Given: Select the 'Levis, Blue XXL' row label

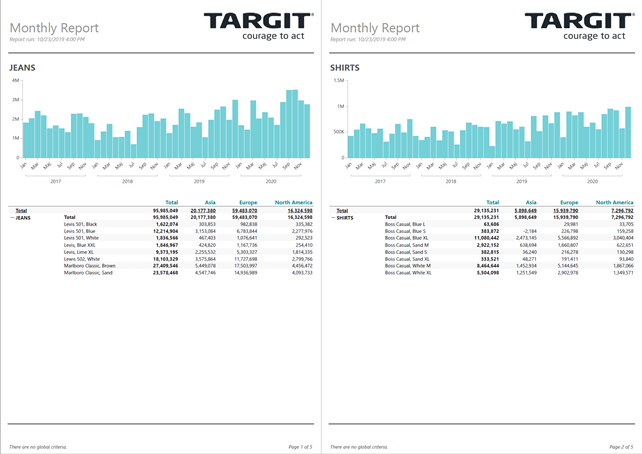Looking at the screenshot, I should 79,245.
